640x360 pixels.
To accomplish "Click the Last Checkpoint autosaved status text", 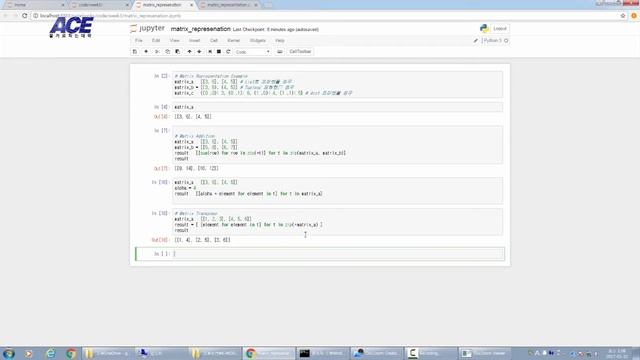I will click(276, 29).
